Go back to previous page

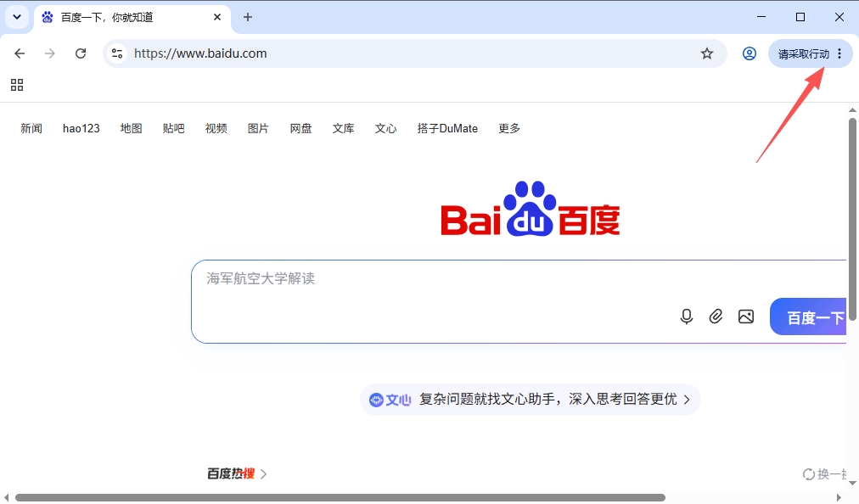(20, 53)
